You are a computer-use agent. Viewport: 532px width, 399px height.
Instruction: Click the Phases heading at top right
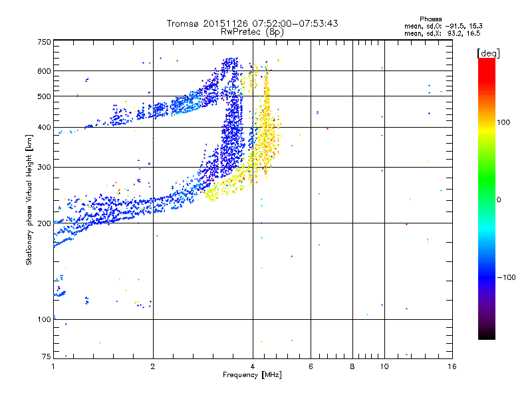(x=430, y=18)
